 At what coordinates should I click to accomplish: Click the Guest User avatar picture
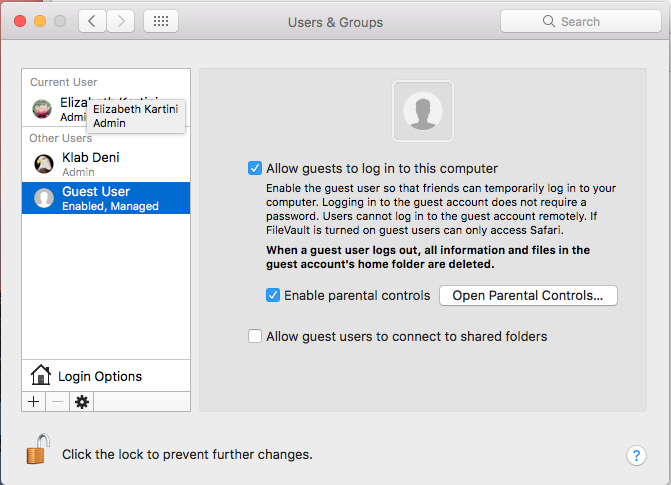click(423, 111)
